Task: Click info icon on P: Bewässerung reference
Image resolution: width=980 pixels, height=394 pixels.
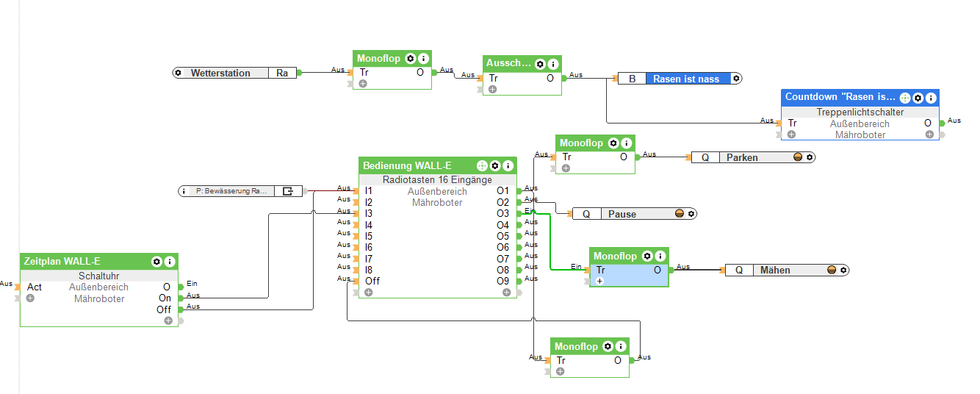Action: point(184,191)
